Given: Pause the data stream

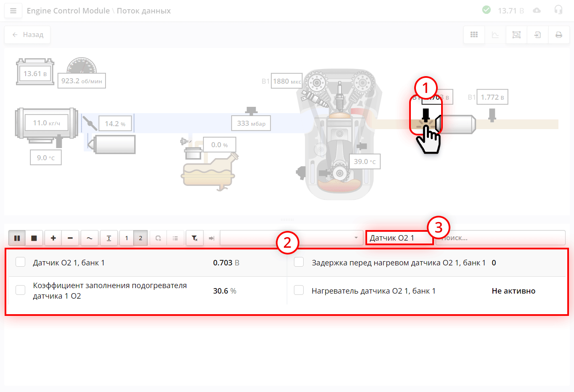Looking at the screenshot, I should click(x=17, y=238).
